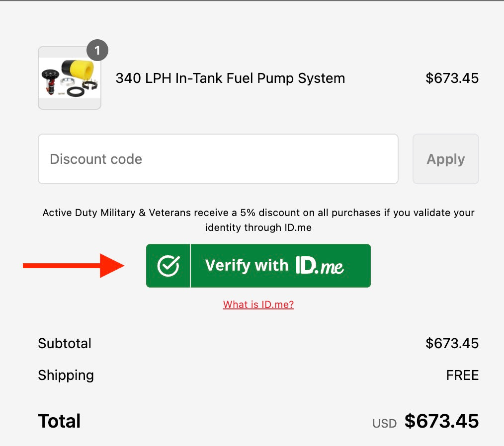Image resolution: width=504 pixels, height=446 pixels.
Task: Click the green checkmark icon on the ID.me button
Action: coord(168,266)
